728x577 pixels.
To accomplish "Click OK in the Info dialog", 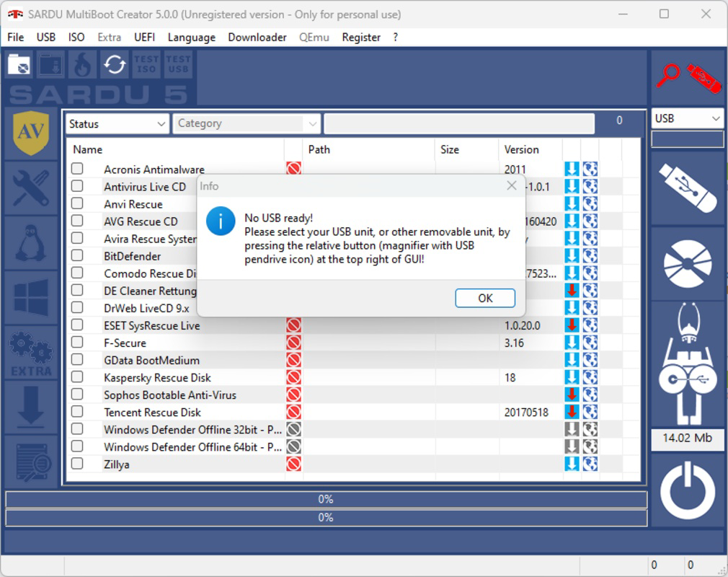I will (484, 299).
